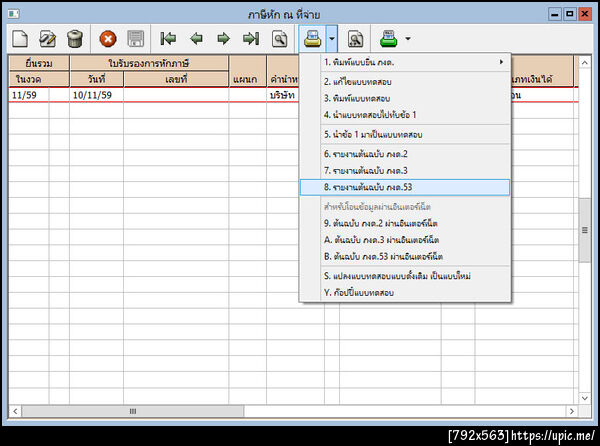
Task: Click the ในงวด column header
Action: tap(39, 79)
